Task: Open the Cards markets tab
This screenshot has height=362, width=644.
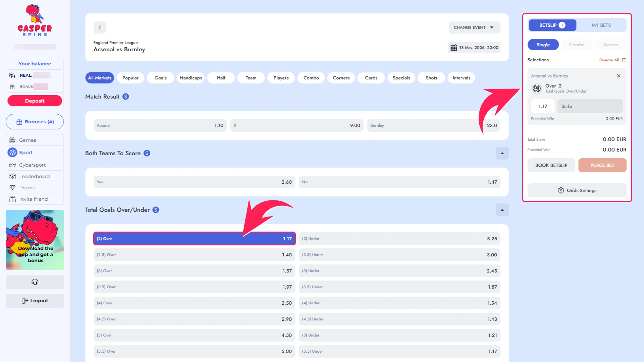Action: [371, 78]
